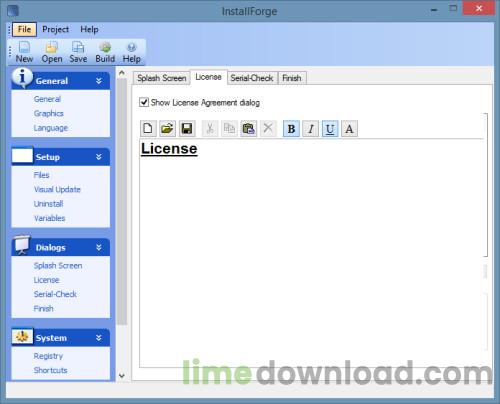
Task: Click the Paste clipboard icon
Action: (x=249, y=128)
